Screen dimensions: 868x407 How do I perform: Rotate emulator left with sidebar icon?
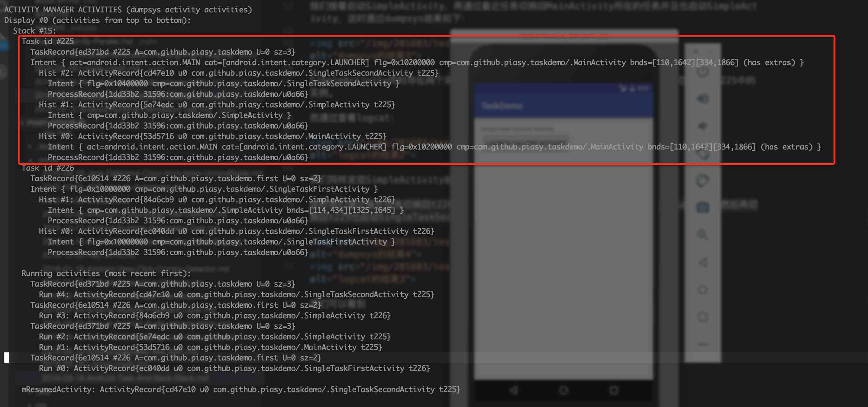point(702,154)
